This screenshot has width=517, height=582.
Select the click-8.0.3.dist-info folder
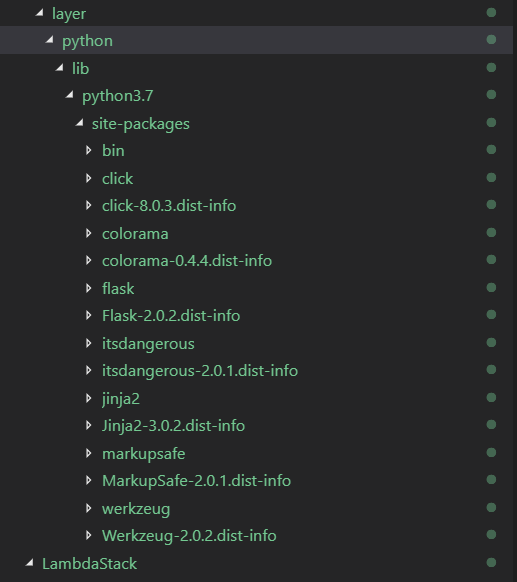pos(169,206)
